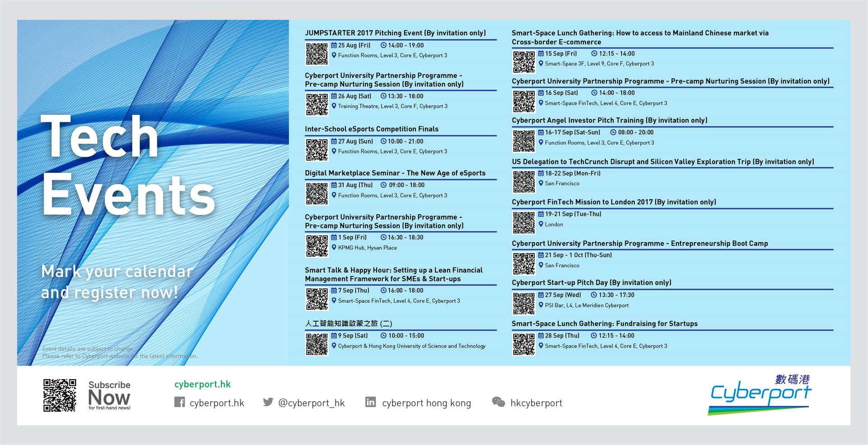This screenshot has width=868, height=445.
Task: Click QR code beside 26 Aug (Sat) event
Action: 317,104
